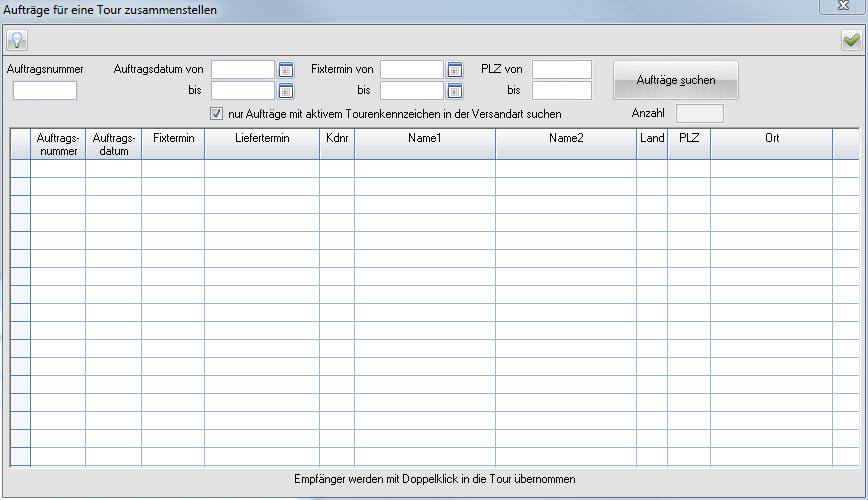The height and width of the screenshot is (500, 868).
Task: Sort by PLZ column header
Action: click(689, 145)
